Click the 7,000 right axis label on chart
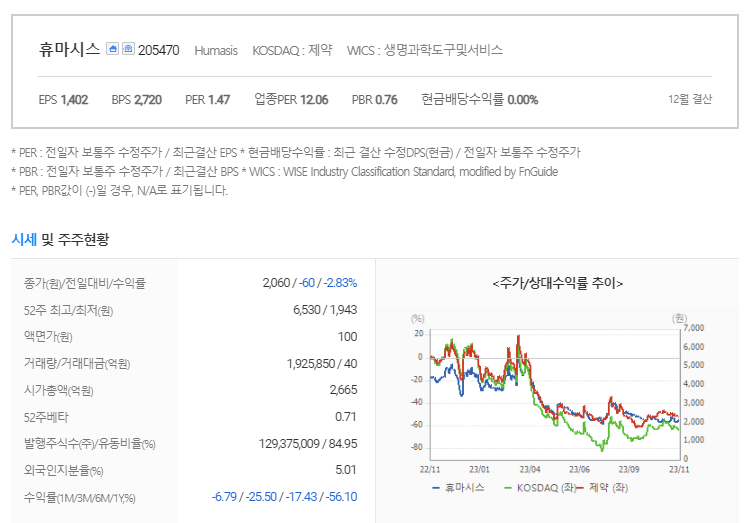 694,328
